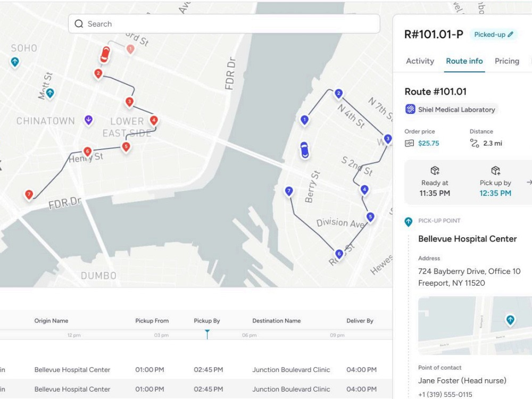Click the red car vehicle icon
The height and width of the screenshot is (399, 532).
click(105, 55)
